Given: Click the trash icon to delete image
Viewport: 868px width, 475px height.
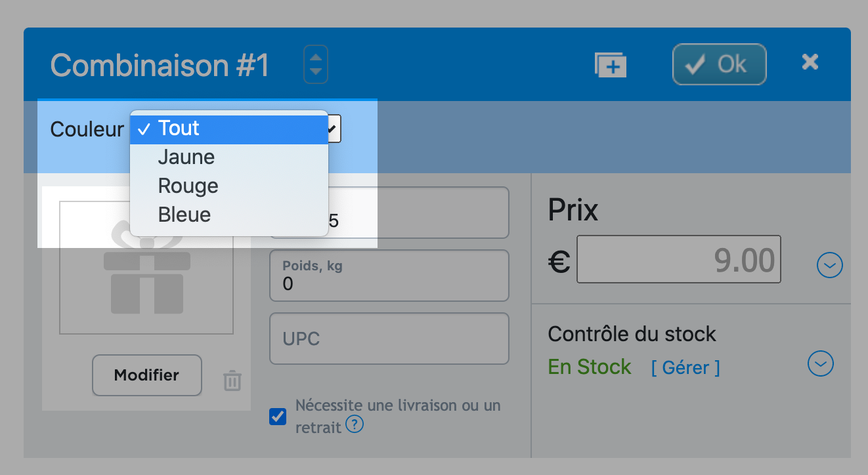Looking at the screenshot, I should (x=232, y=381).
